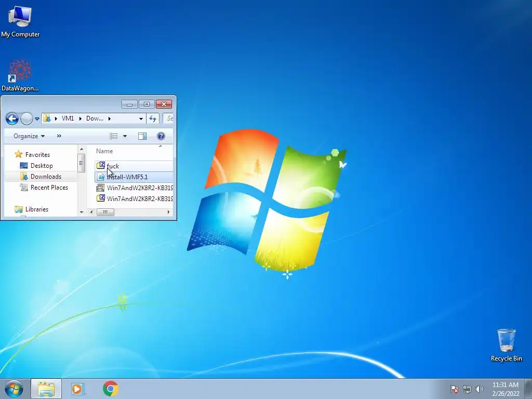532x399 pixels.
Task: Open the recent pages dropdown arrow
Action: 37,119
